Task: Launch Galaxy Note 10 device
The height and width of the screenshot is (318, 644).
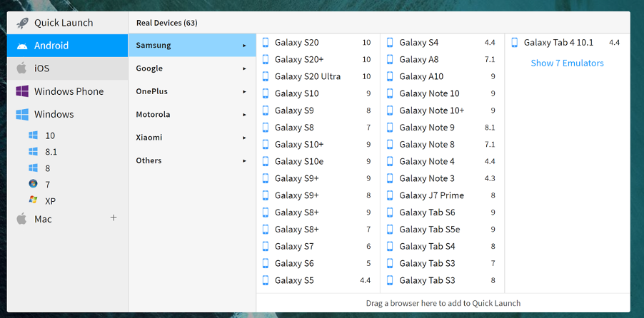Action: (441, 93)
